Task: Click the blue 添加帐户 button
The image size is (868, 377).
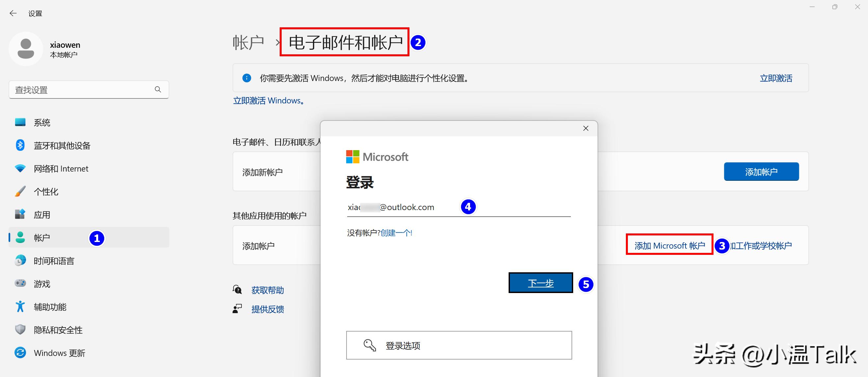Action: pyautogui.click(x=761, y=172)
